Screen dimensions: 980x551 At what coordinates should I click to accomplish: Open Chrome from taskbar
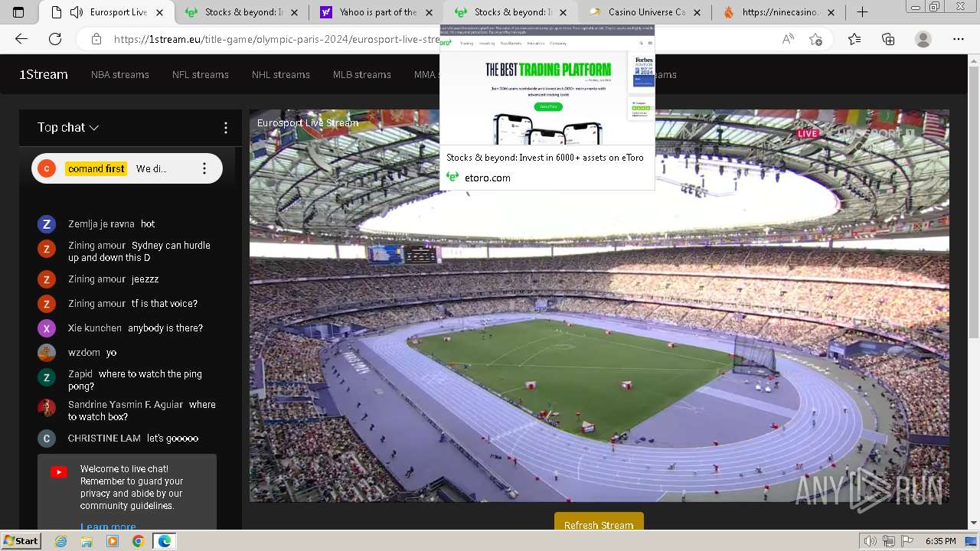coord(138,541)
